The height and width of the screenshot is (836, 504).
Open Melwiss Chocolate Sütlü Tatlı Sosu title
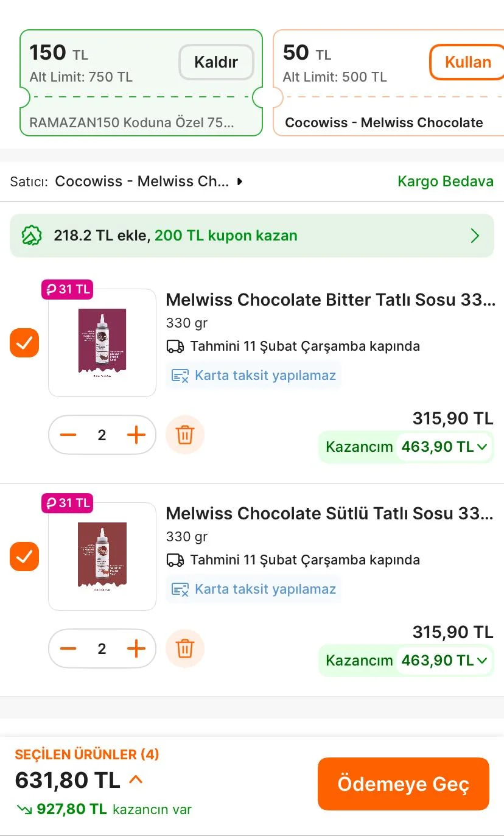pyautogui.click(x=330, y=513)
